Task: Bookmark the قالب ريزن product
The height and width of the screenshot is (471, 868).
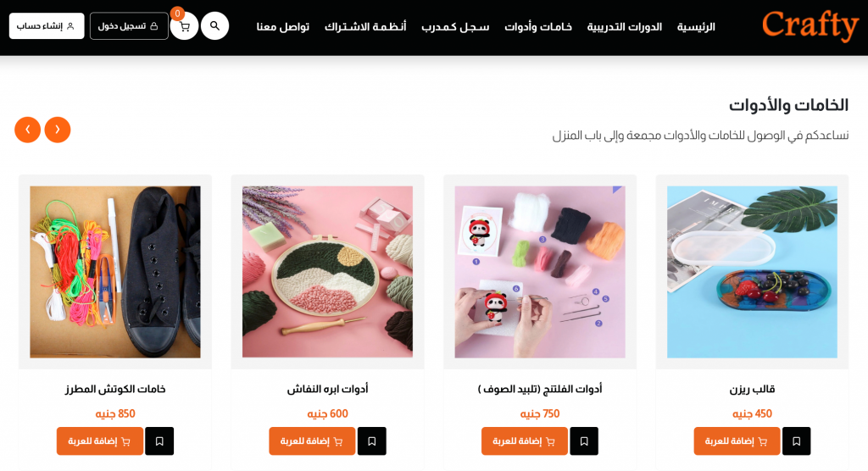Action: click(796, 441)
